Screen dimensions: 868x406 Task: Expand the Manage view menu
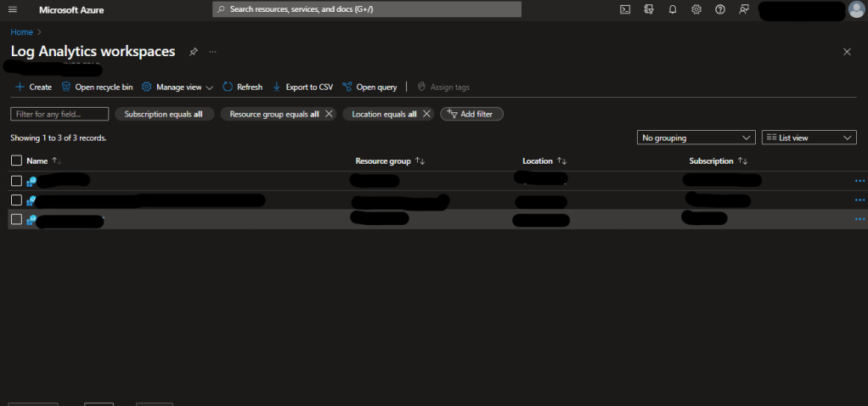(x=177, y=87)
